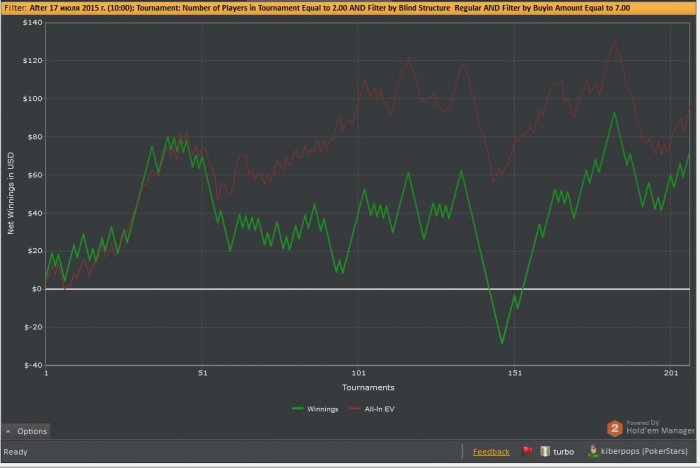Click the Tournaments axis title
The image size is (700, 468).
click(368, 388)
